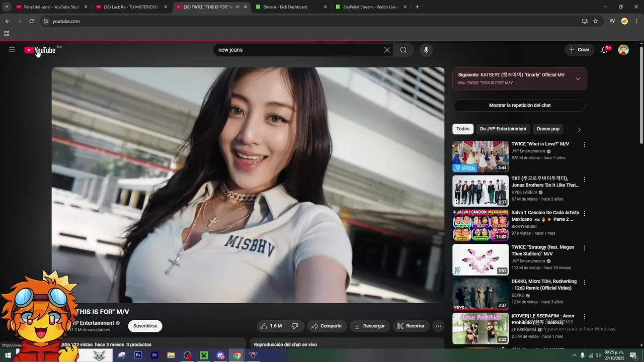Select the Todos filter chip
The image size is (644, 362).
[463, 129]
